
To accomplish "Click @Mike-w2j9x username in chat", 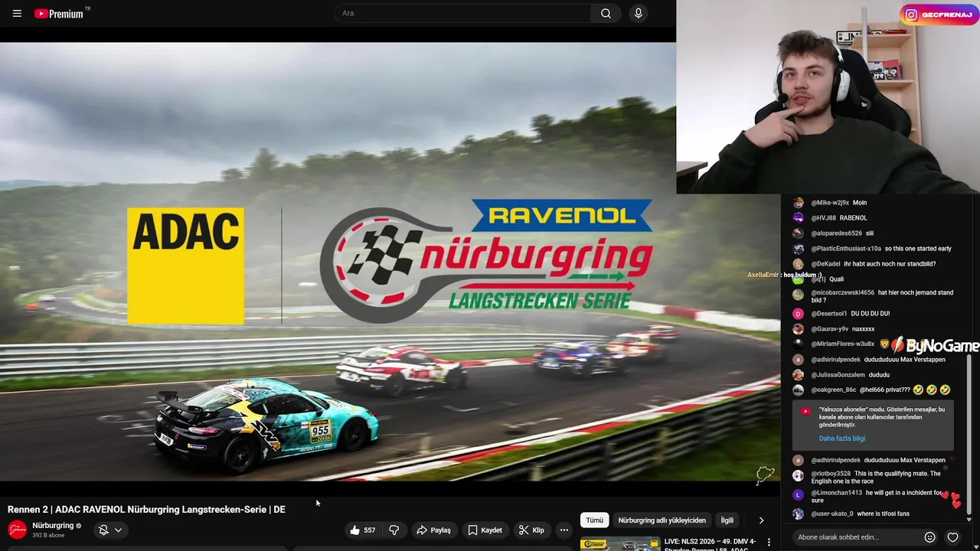I will pyautogui.click(x=830, y=203).
